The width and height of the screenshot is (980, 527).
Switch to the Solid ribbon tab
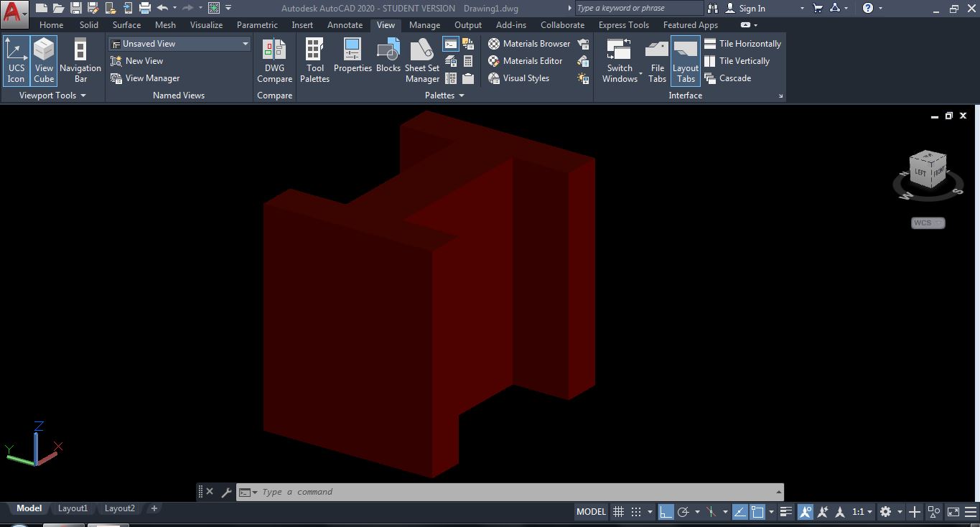[x=88, y=24]
